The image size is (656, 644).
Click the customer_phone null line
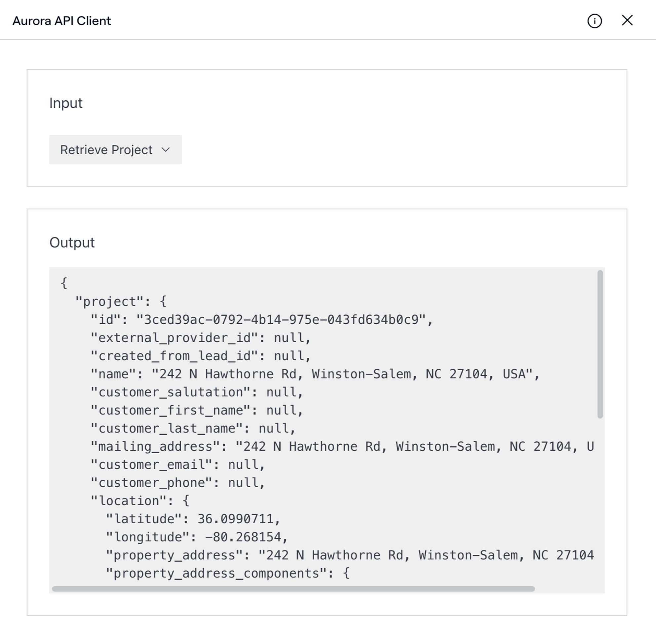tap(177, 483)
